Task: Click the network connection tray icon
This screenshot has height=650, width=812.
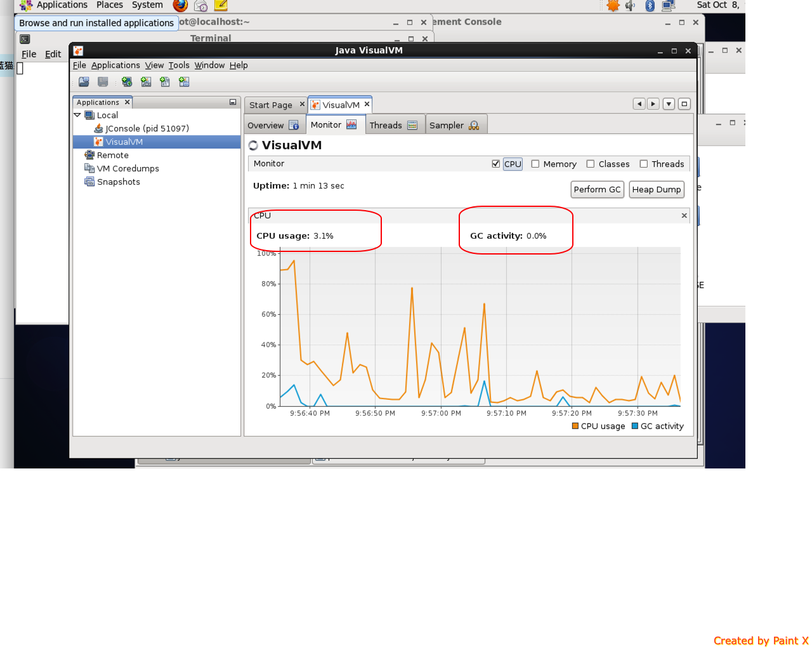Action: coord(668,6)
